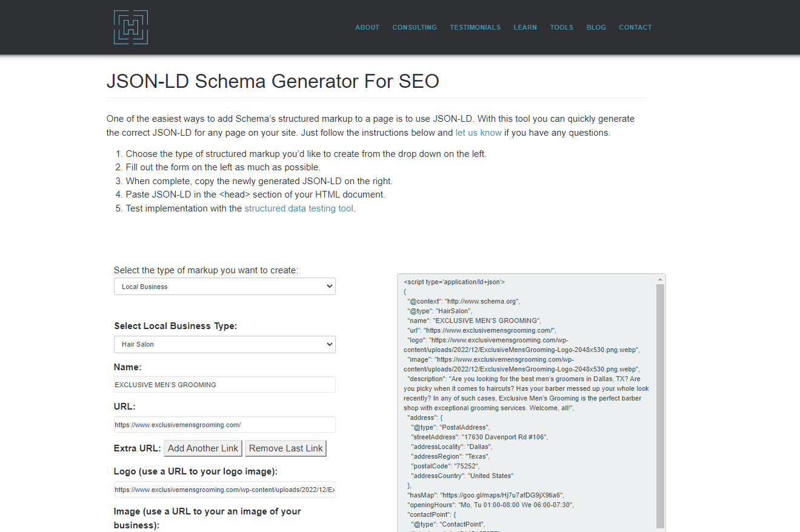Open the CONTACT page link

[635, 27]
